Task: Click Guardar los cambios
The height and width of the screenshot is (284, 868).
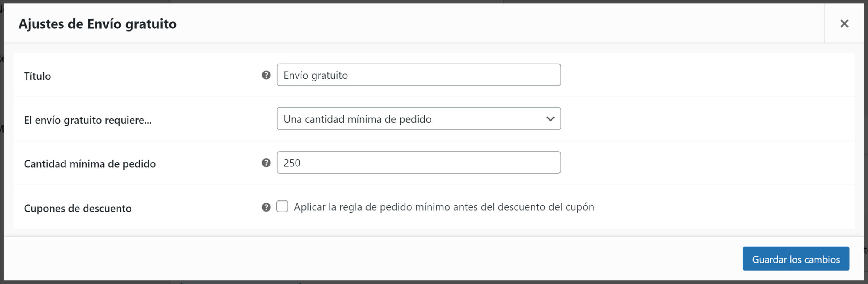Action: (x=796, y=259)
